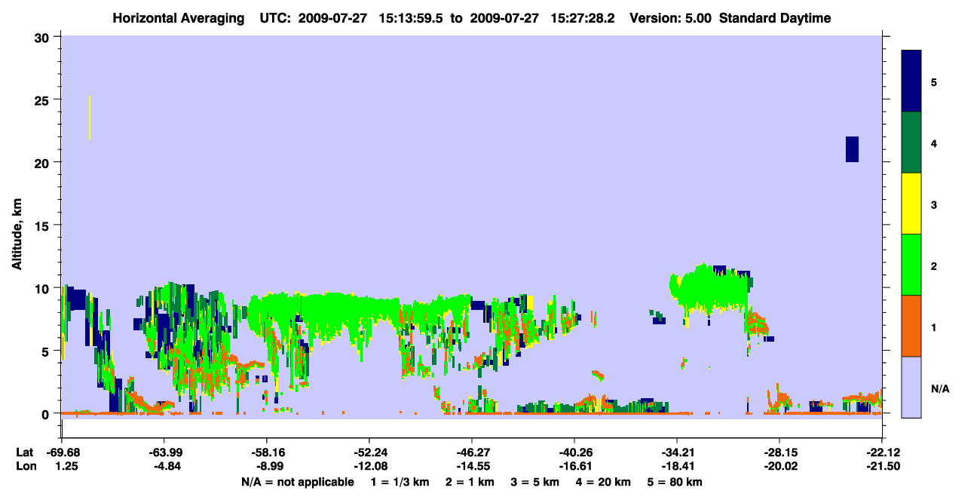980x503 pixels.
Task: Click the yellow level 3 legend swatch
Action: (x=911, y=204)
